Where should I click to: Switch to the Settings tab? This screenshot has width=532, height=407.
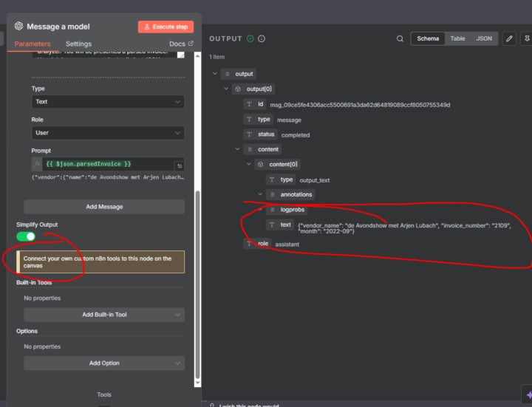coord(78,44)
